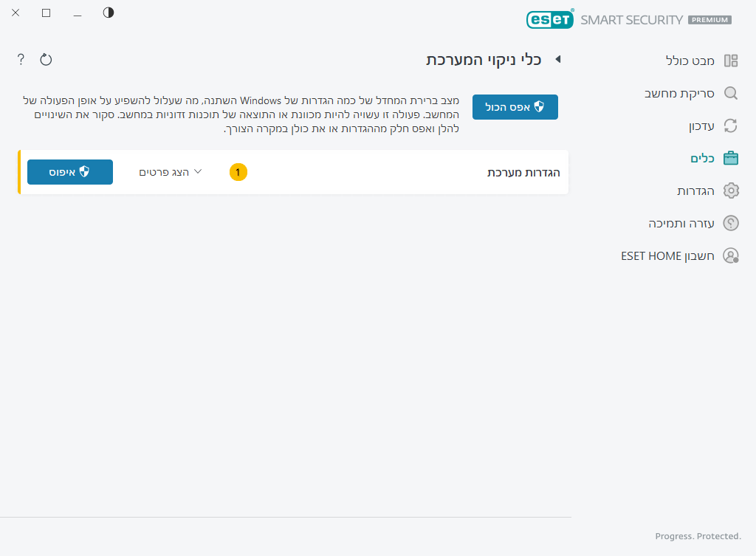Open the הגדרות sidebar section
The image size is (756, 556).
[x=695, y=191]
